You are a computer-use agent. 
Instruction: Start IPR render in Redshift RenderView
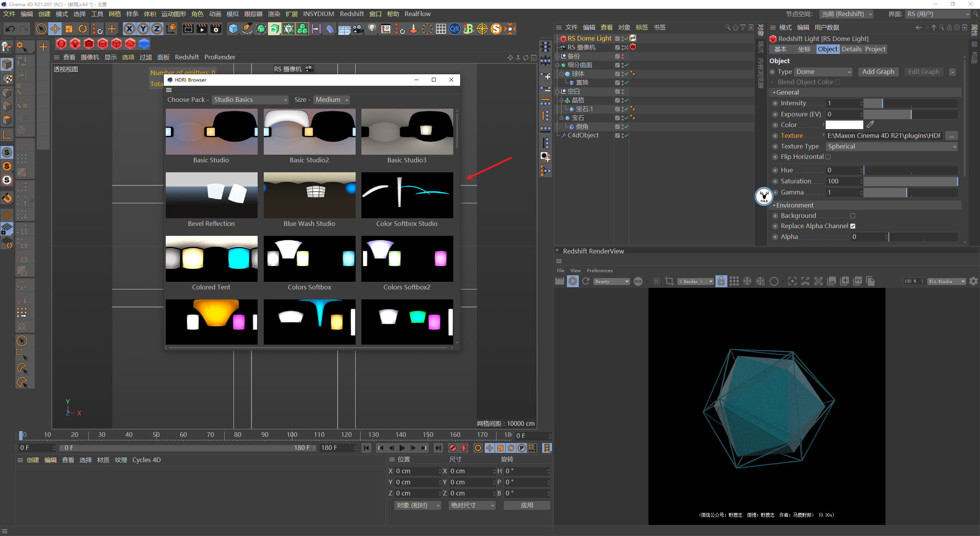point(573,281)
